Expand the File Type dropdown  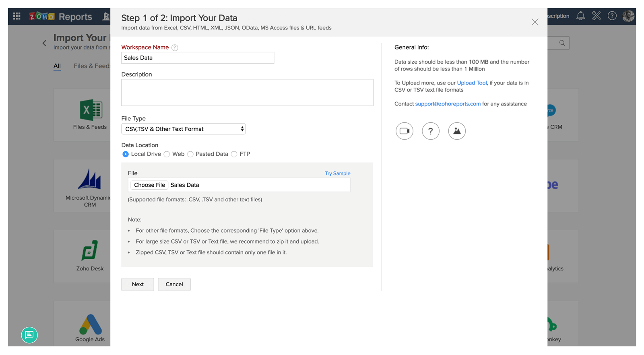pos(184,129)
